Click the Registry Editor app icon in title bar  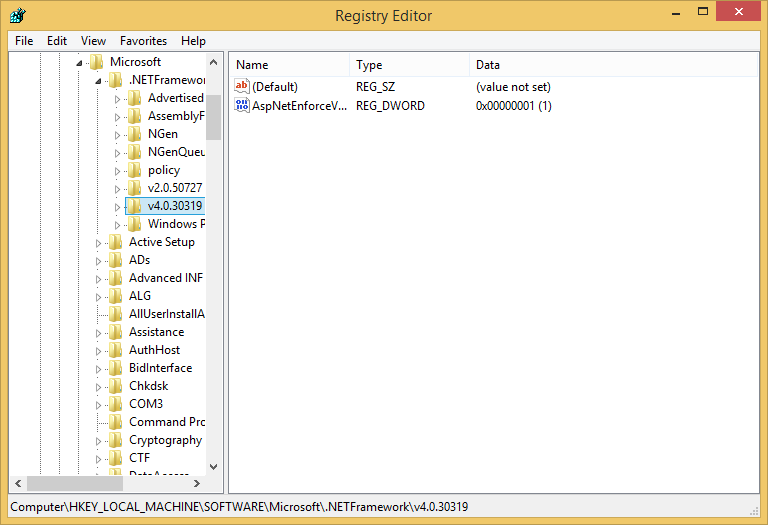click(17, 16)
